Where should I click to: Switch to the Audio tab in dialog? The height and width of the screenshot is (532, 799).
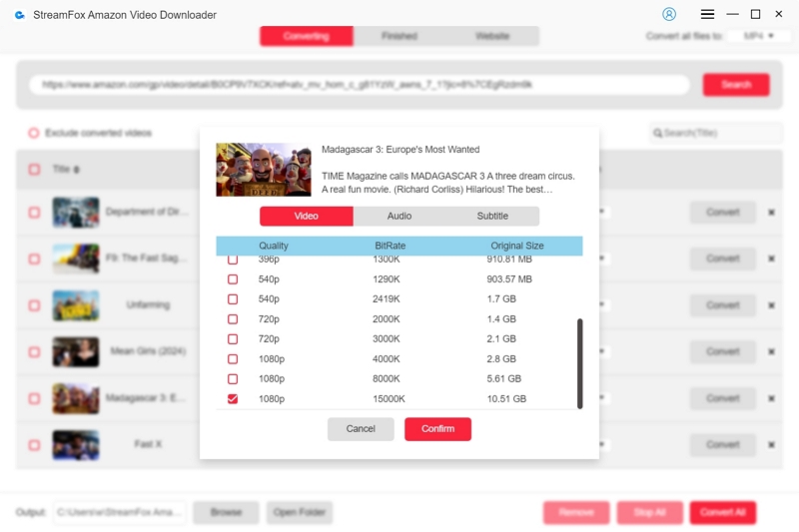399,216
